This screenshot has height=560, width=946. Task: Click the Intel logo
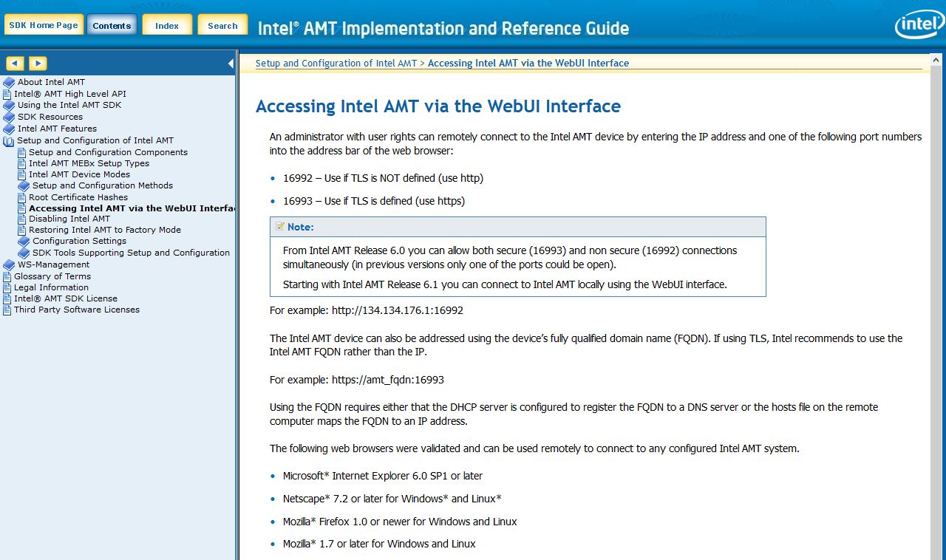919,26
